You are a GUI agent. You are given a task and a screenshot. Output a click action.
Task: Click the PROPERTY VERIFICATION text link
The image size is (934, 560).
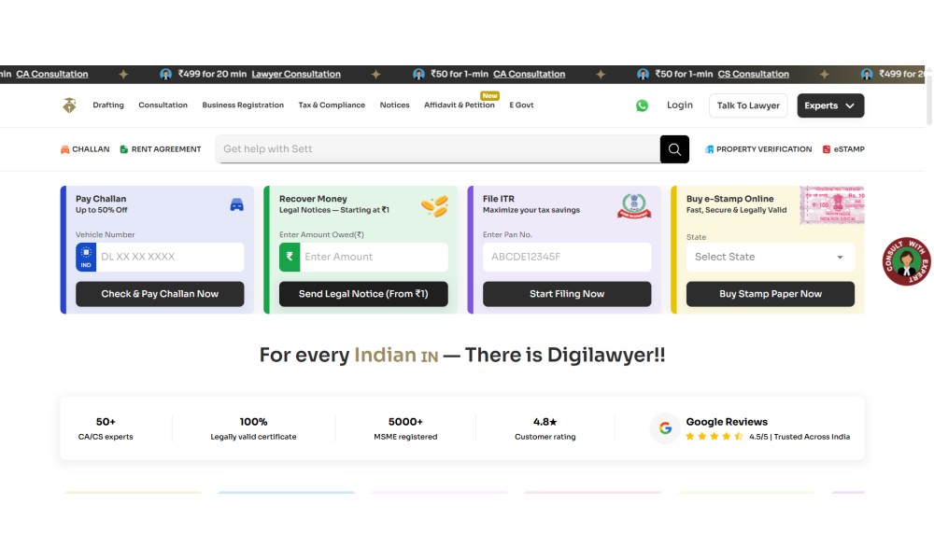(764, 149)
